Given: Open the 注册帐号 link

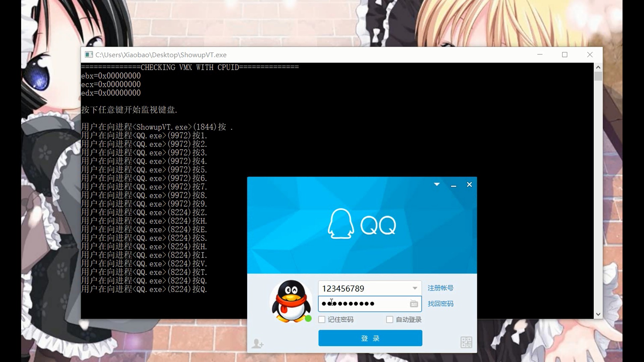Looking at the screenshot, I should 440,288.
